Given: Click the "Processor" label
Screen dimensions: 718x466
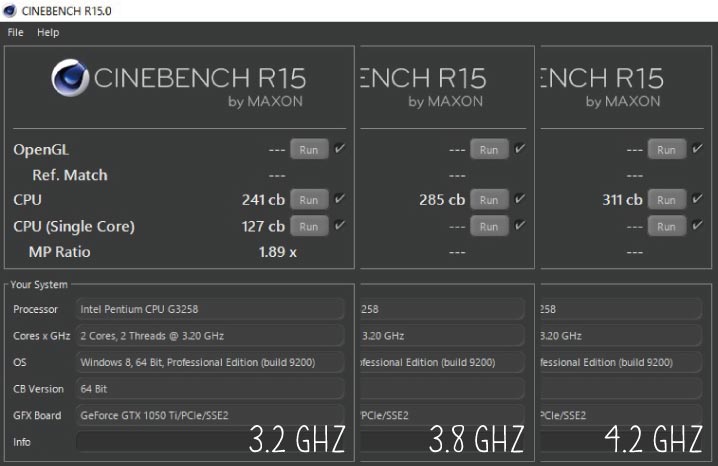Looking at the screenshot, I should pos(35,309).
